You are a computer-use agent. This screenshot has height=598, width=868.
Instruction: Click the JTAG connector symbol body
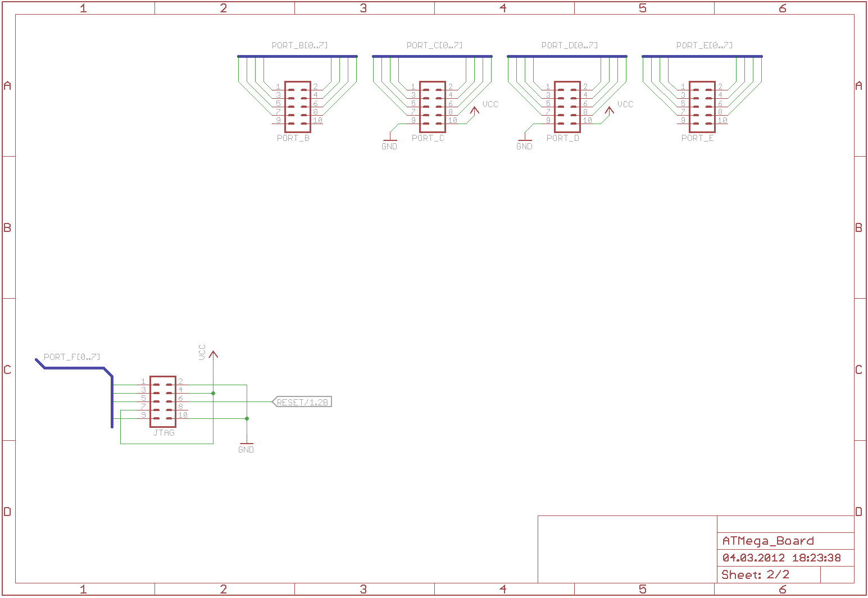(163, 401)
